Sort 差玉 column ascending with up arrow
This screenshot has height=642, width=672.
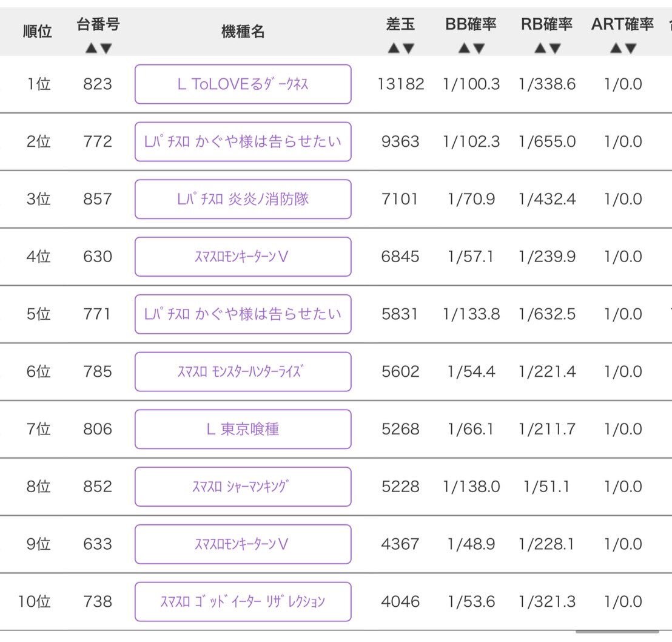click(x=394, y=48)
